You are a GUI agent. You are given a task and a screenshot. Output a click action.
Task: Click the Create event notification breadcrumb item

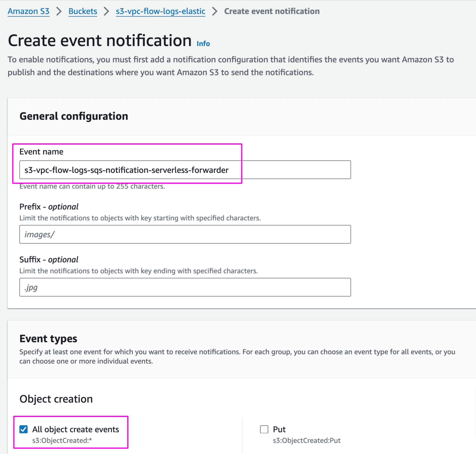(271, 11)
